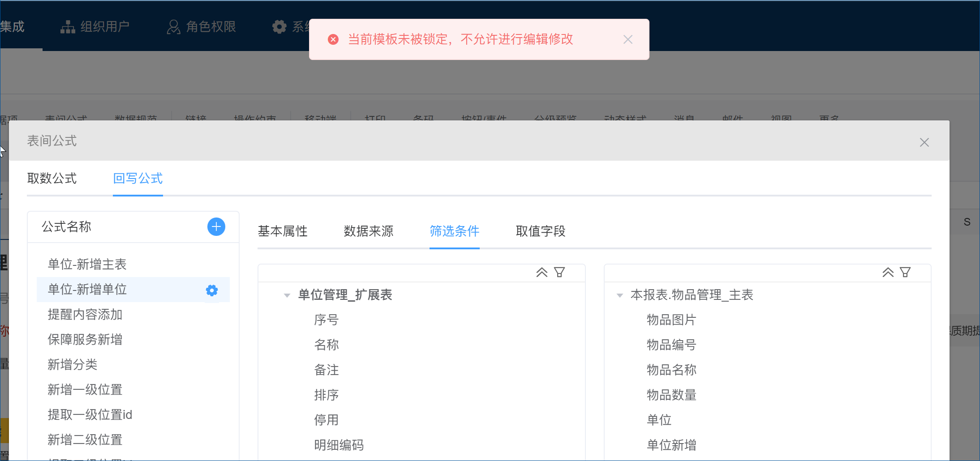Click the 公式名称 list header
Screen dimensions: 980x461
pyautogui.click(x=66, y=227)
